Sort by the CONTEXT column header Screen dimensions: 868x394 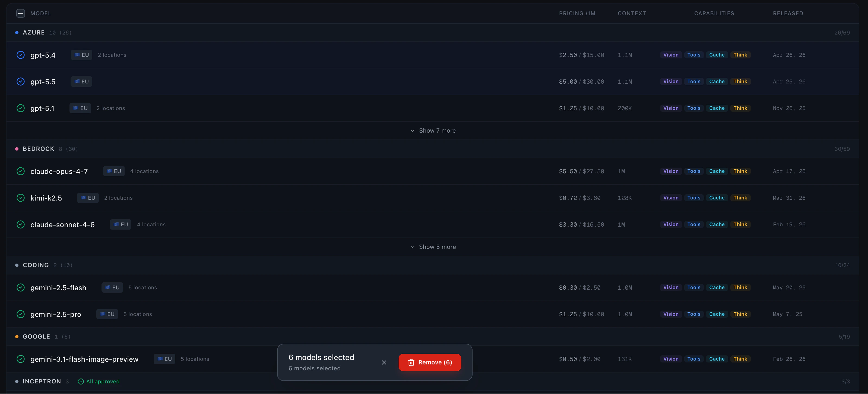click(632, 14)
